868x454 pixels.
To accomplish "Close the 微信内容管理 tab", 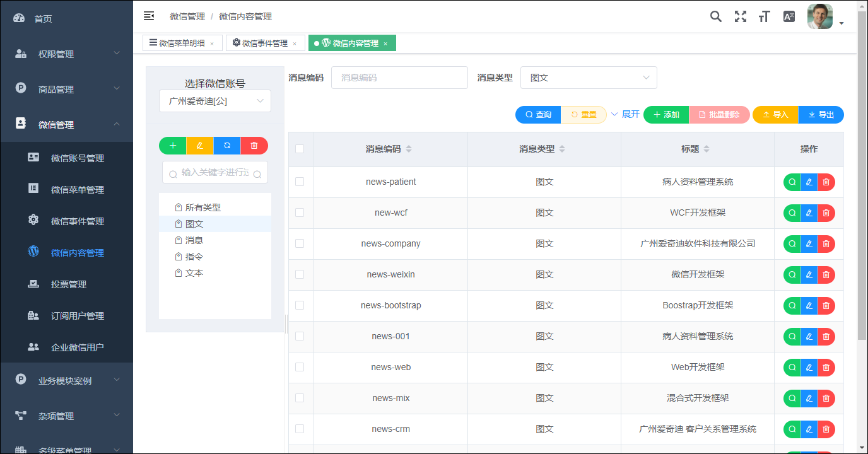I will coord(385,44).
